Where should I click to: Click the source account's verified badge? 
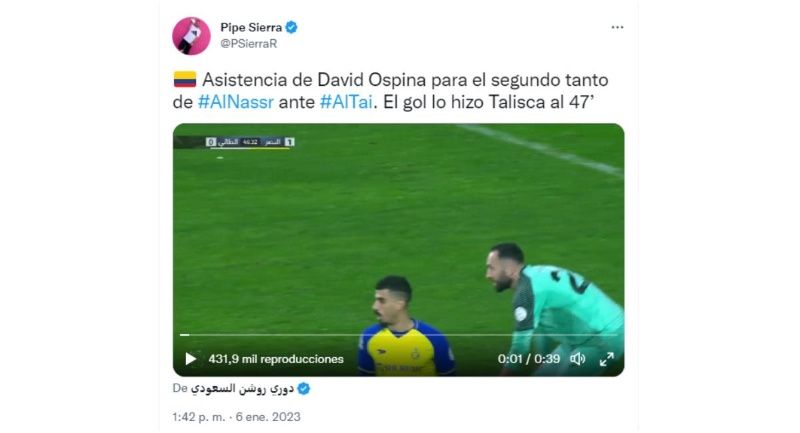pos(304,389)
